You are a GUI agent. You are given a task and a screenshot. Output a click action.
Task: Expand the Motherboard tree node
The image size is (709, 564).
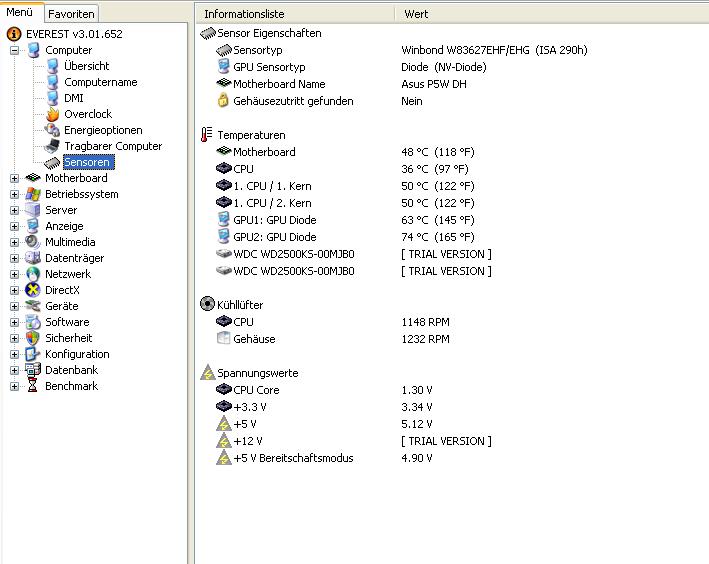tap(14, 178)
